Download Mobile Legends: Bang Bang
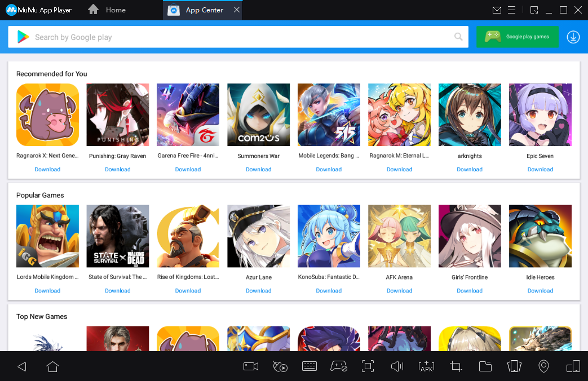The image size is (588, 381). (x=329, y=170)
